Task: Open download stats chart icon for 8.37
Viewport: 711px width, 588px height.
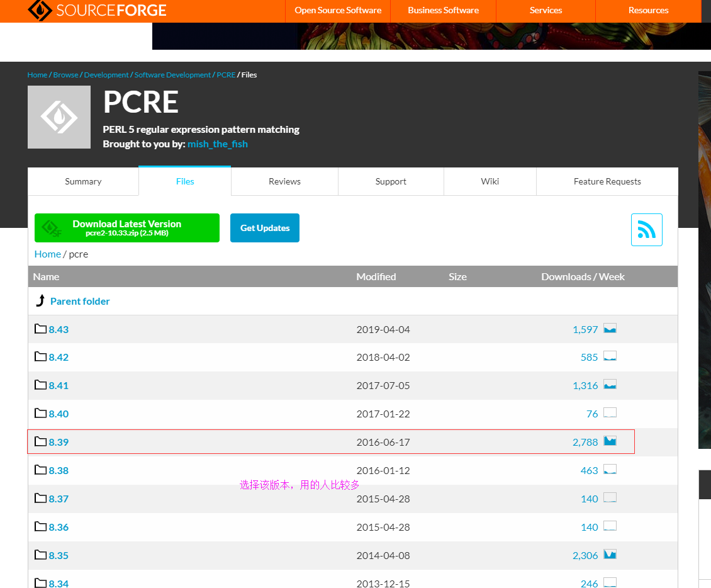Action: click(610, 498)
